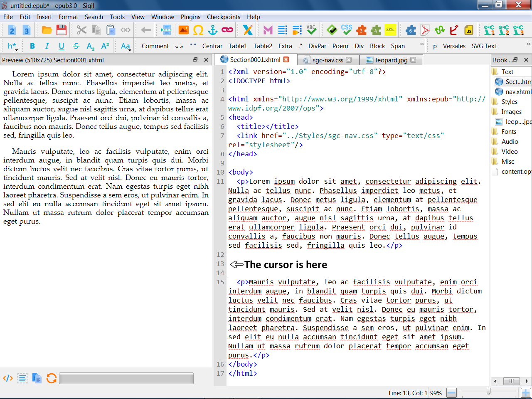Toggle Strikethrough formatting
Viewport: 532px width, 399px height.
76,46
